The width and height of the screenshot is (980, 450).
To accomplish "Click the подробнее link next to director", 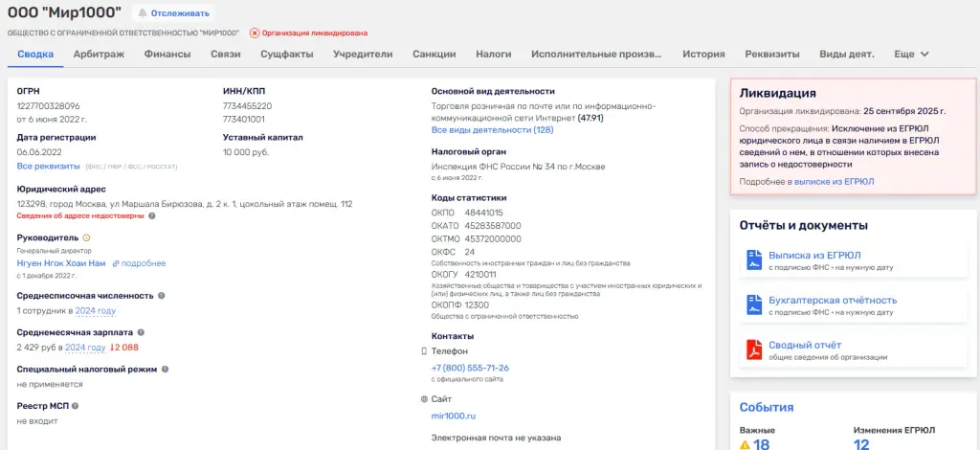I will point(144,263).
